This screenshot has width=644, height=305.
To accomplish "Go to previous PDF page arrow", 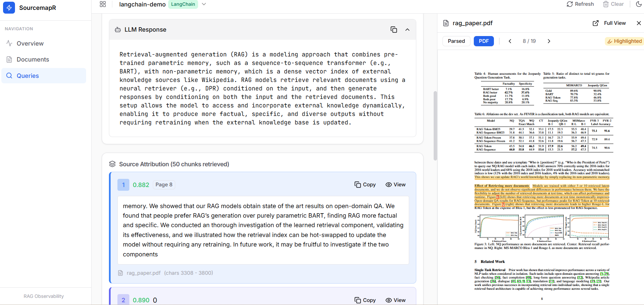I will pyautogui.click(x=510, y=41).
